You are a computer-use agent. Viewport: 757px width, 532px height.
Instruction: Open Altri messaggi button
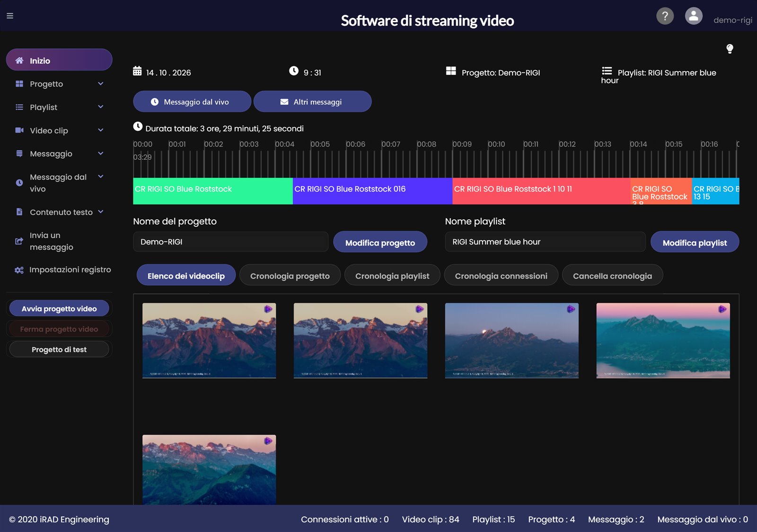coord(312,102)
